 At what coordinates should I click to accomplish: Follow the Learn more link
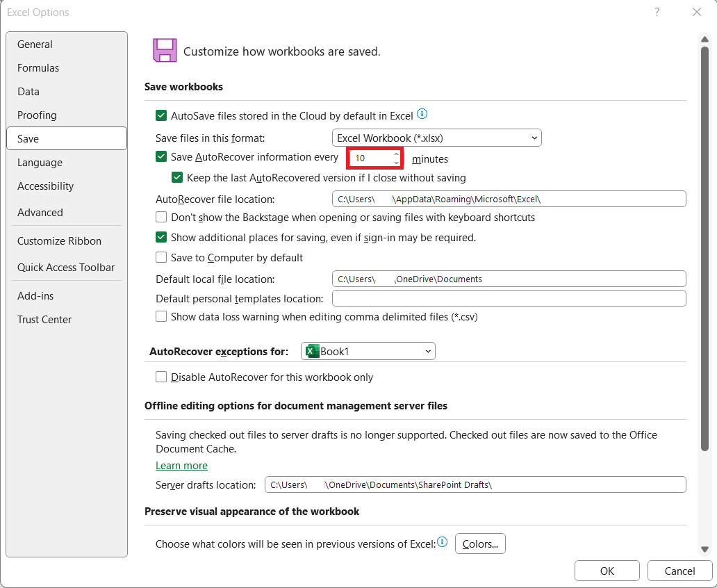coord(181,466)
